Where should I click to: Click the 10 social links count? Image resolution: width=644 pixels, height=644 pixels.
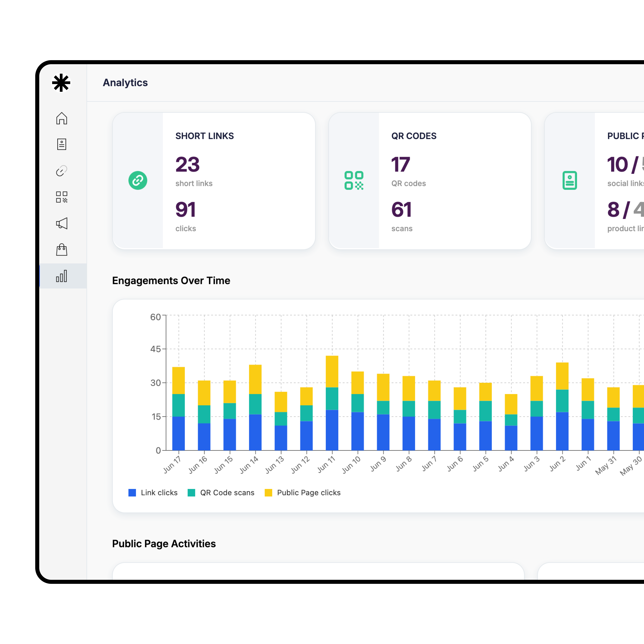618,164
